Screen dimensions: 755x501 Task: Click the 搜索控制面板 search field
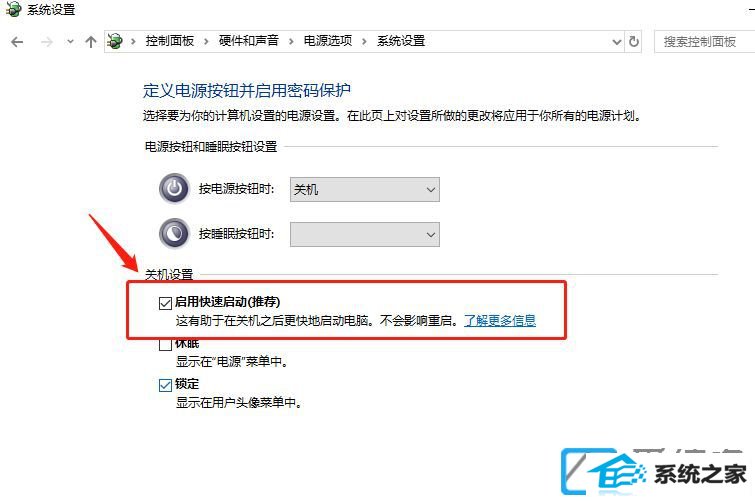(x=704, y=41)
